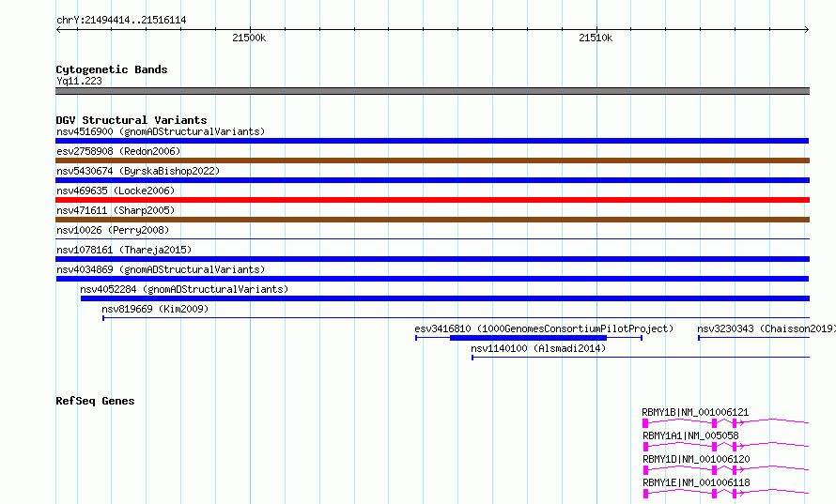The height and width of the screenshot is (504, 836).
Task: Click the esv3416810 (1000GenomesConsortiumPilotProject) label
Action: [544, 328]
